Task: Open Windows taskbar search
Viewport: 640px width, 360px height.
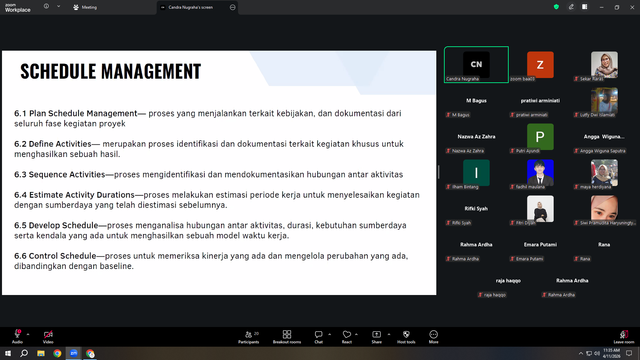Action: [24, 353]
